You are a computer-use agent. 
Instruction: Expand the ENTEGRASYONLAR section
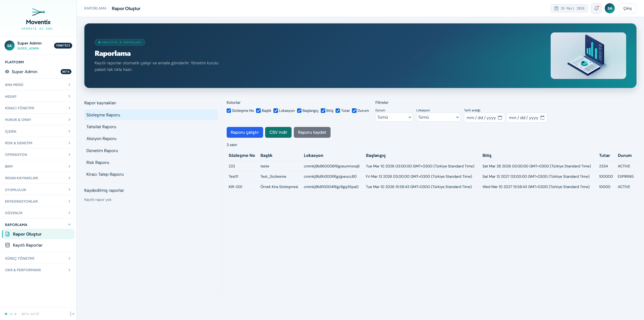(38, 201)
